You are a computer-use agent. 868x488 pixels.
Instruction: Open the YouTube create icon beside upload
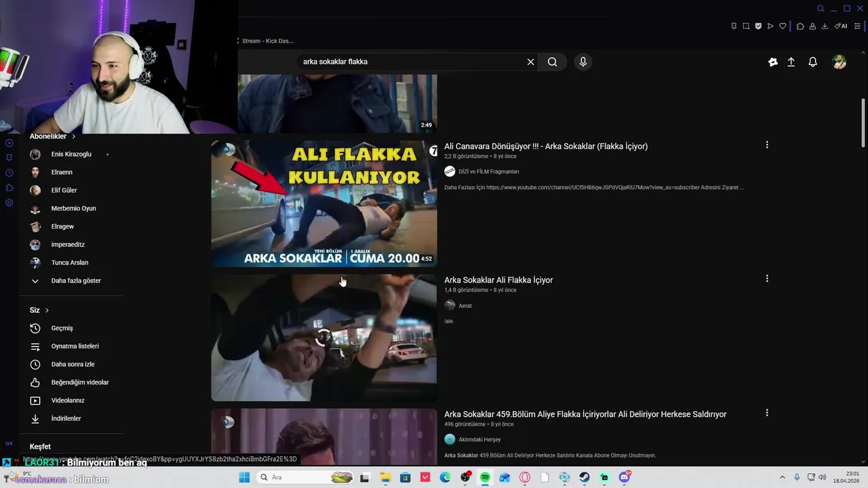tap(772, 62)
